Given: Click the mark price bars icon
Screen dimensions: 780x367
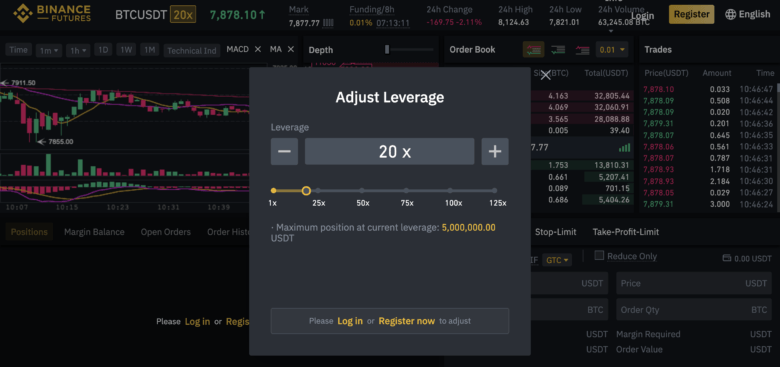Looking at the screenshot, I should pos(328,23).
